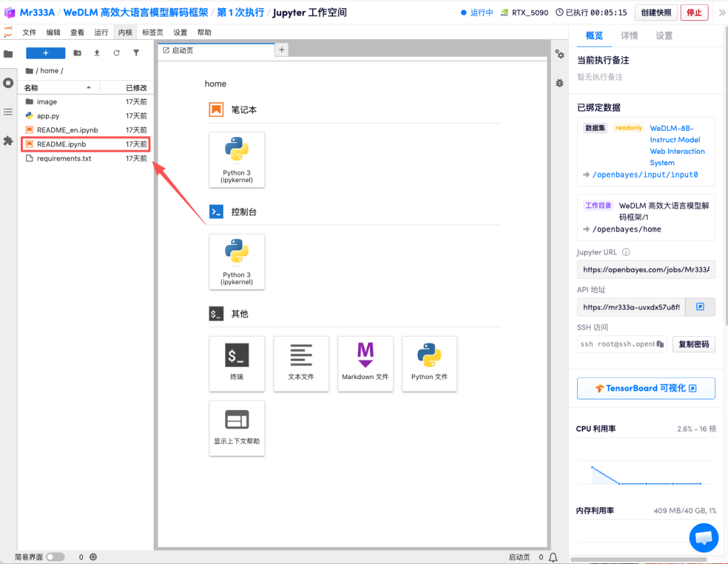Open the property inspector gears icon
The height and width of the screenshot is (564, 728).
pyautogui.click(x=559, y=55)
